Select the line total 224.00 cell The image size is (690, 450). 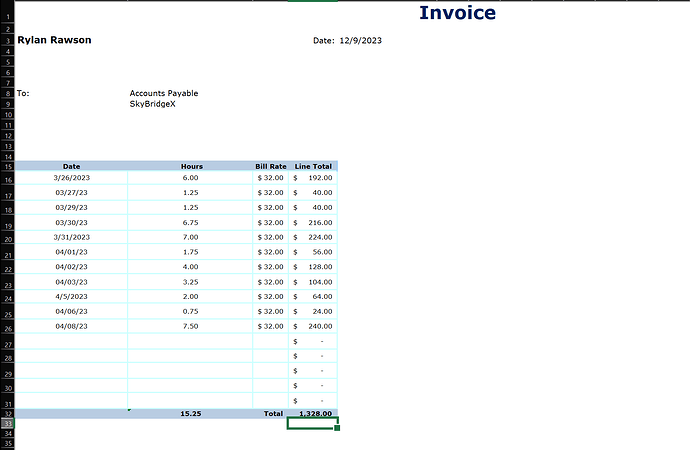(313, 237)
